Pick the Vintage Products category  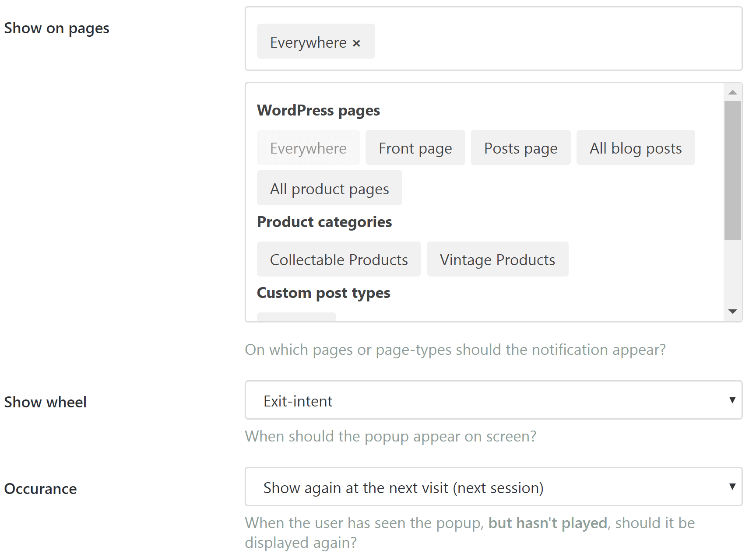[x=497, y=259]
